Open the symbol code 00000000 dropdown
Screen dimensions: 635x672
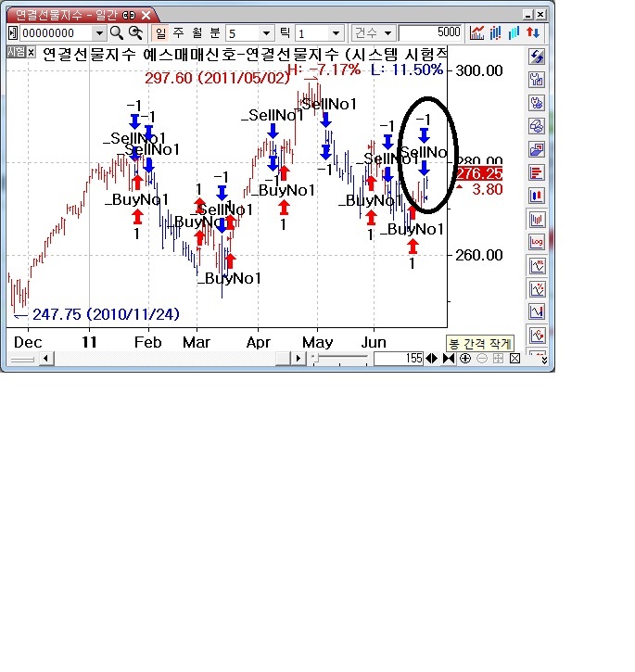[x=99, y=32]
